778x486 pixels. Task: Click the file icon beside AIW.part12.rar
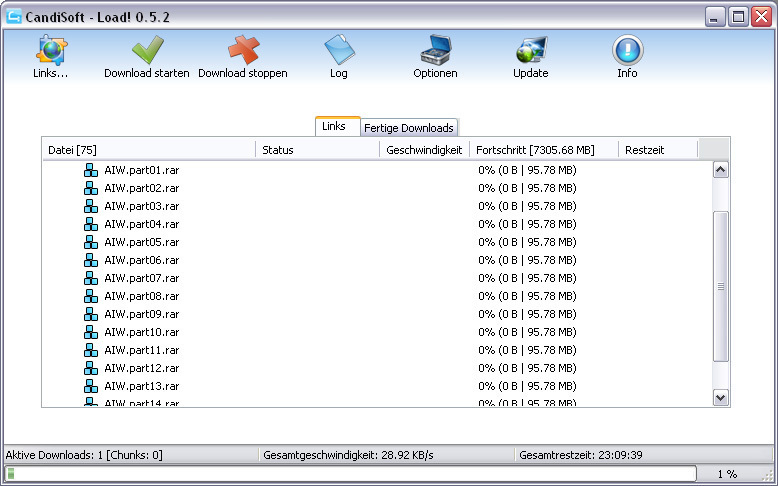tap(91, 368)
